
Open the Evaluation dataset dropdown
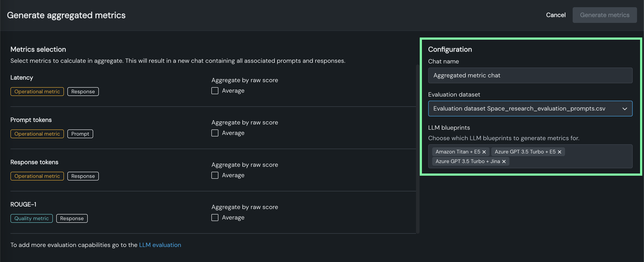point(525,109)
